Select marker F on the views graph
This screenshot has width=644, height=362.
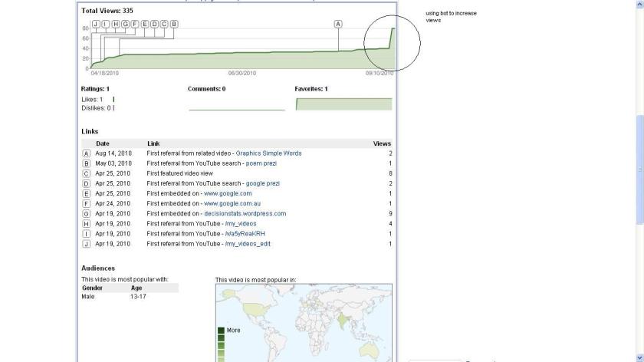pos(135,24)
